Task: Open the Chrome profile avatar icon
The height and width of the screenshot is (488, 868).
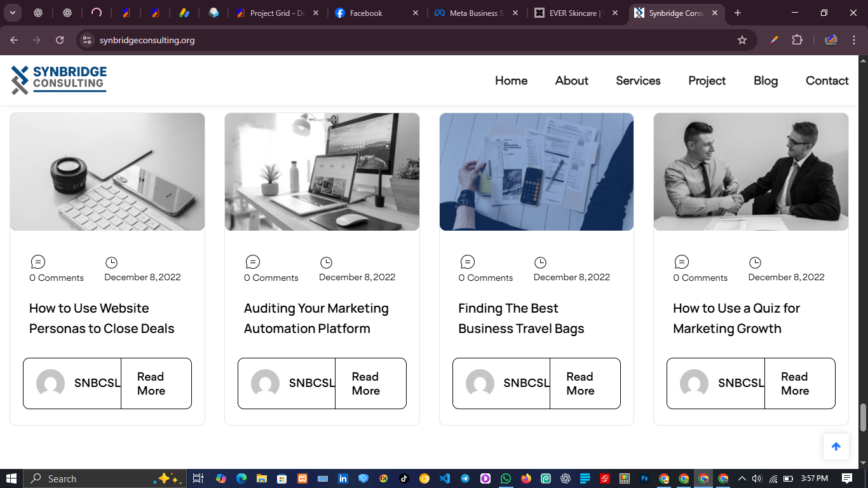Action: (x=831, y=39)
